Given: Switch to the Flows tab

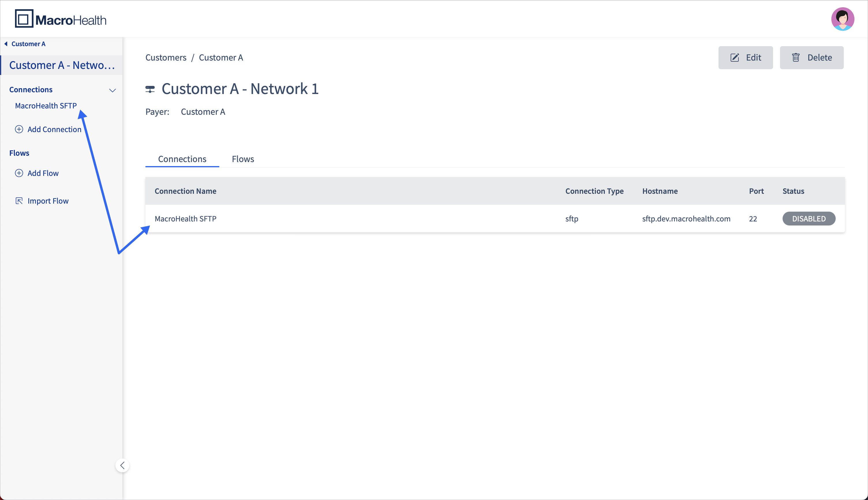Looking at the screenshot, I should coord(243,159).
